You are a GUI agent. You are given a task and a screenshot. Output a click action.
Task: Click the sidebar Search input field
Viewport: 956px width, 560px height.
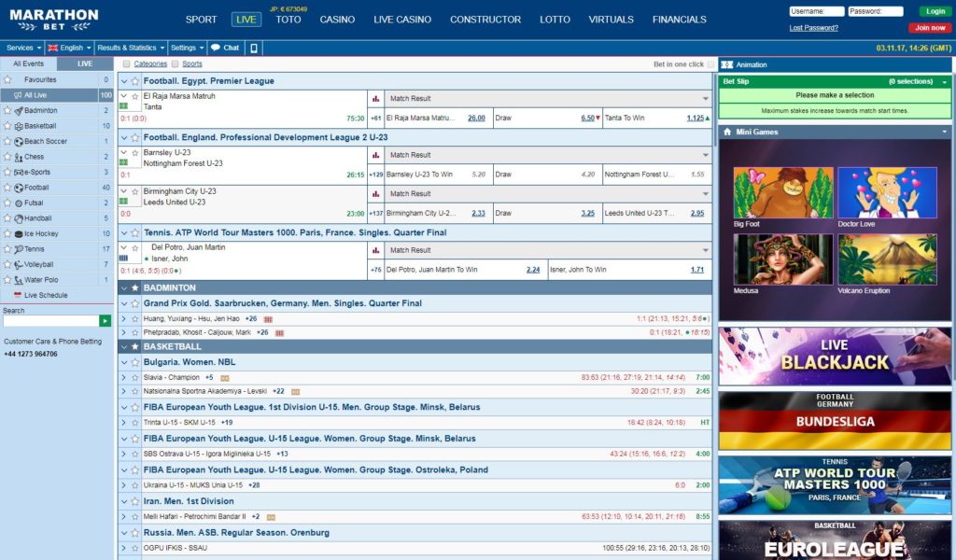50,320
